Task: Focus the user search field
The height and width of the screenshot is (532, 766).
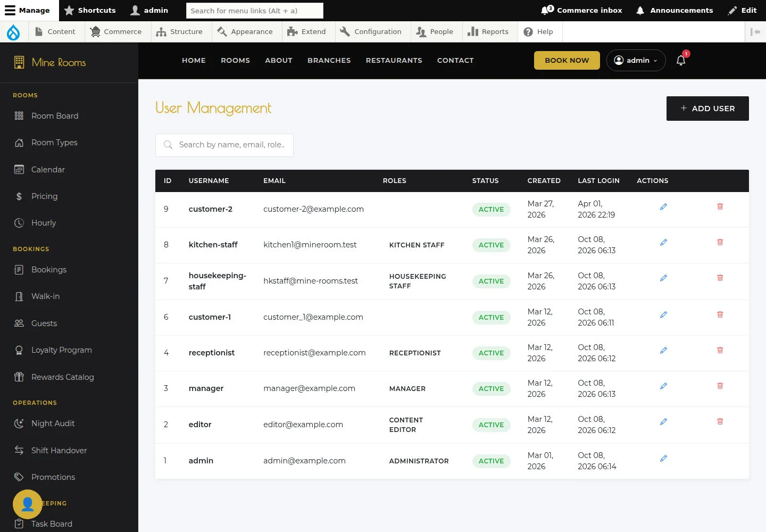Action: 224,145
